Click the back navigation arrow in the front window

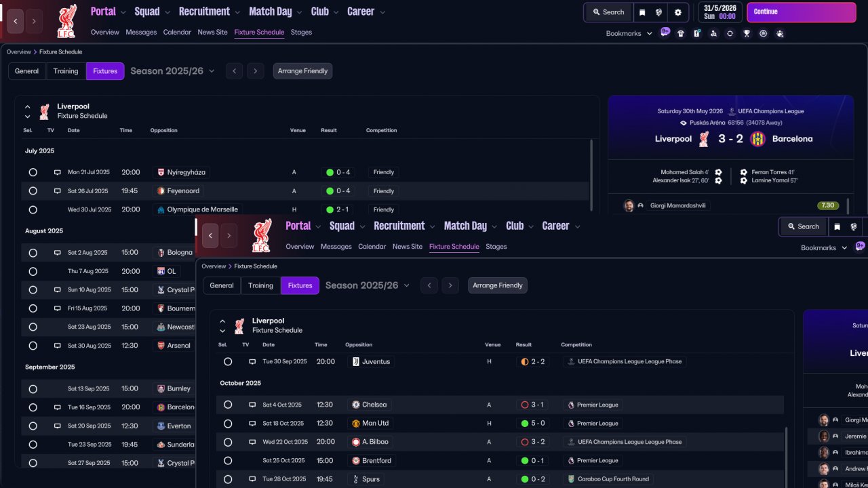point(210,235)
